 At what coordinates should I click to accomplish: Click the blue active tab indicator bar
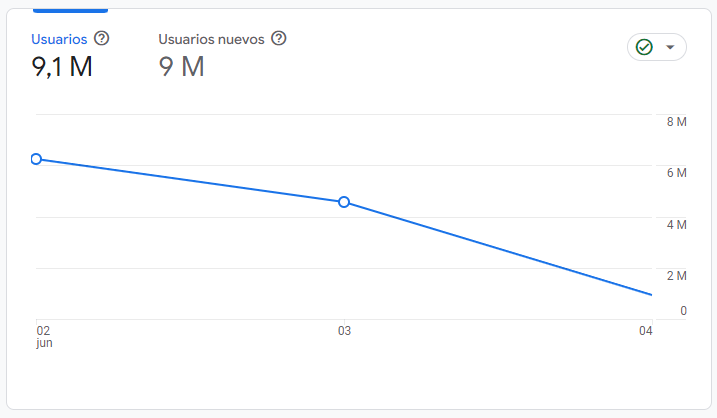(70, 10)
